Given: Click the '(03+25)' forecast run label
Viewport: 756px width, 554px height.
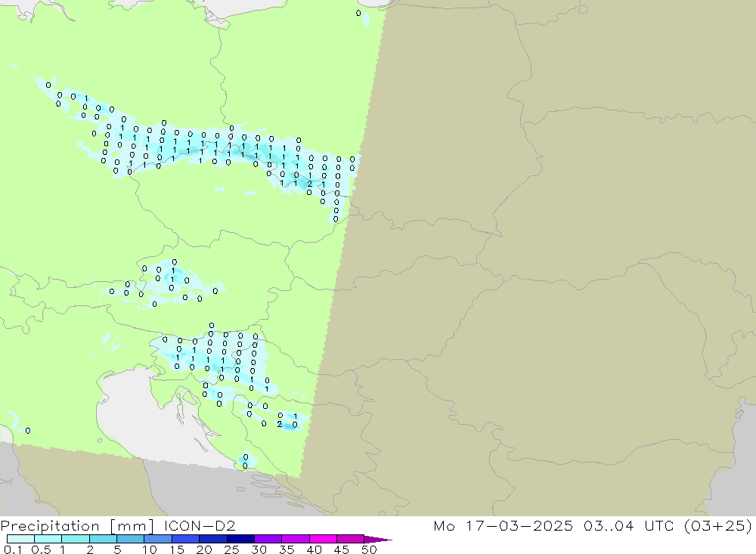Looking at the screenshot, I should click(x=718, y=526).
